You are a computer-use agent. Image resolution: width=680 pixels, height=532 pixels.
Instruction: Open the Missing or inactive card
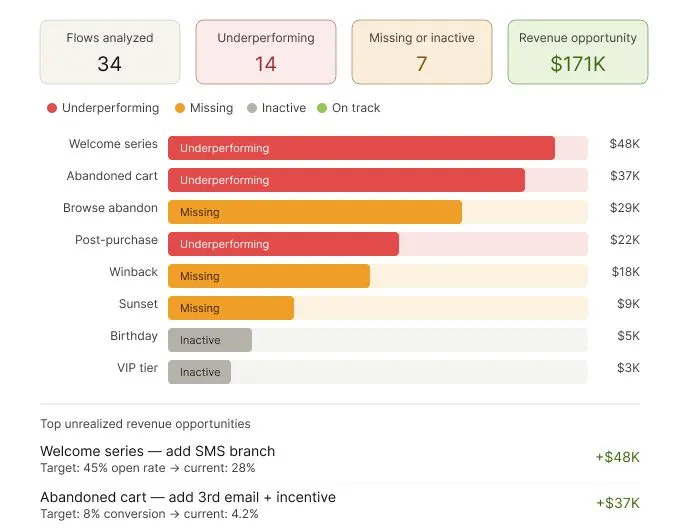tap(422, 52)
